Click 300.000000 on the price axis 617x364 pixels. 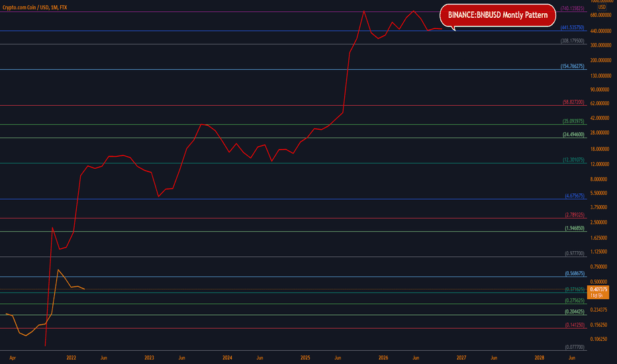[x=601, y=45]
